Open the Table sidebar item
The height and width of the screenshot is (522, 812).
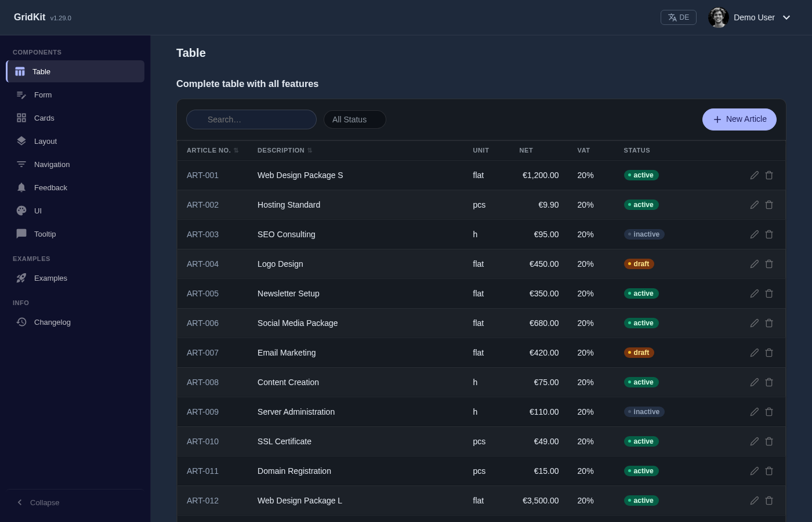[x=75, y=71]
